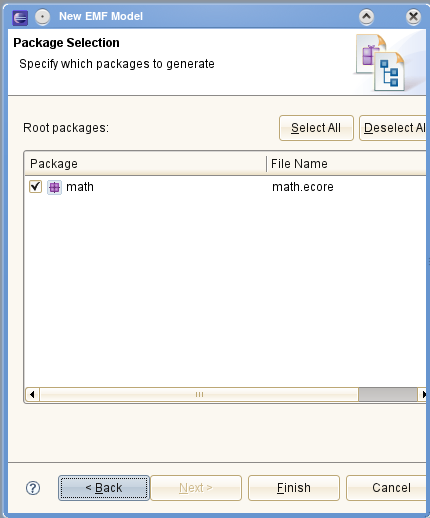This screenshot has height=518, width=430.
Task: Click the Package column header
Action: [145, 164]
